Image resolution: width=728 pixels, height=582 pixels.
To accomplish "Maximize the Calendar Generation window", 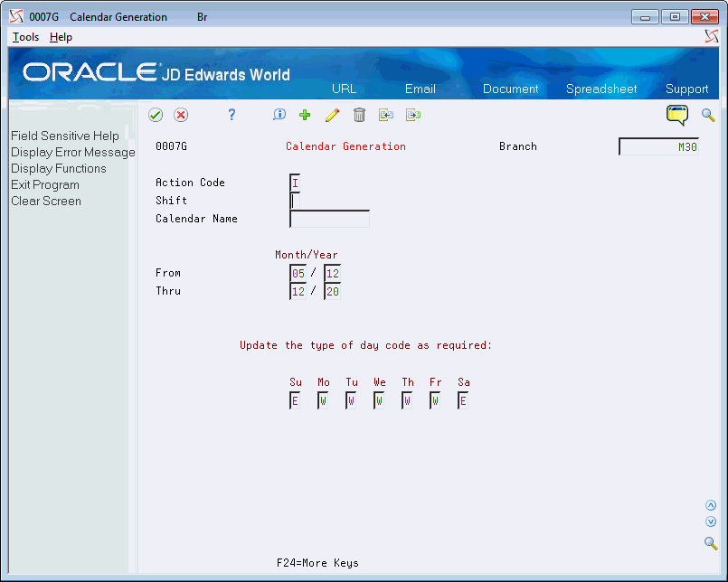I will [x=675, y=17].
